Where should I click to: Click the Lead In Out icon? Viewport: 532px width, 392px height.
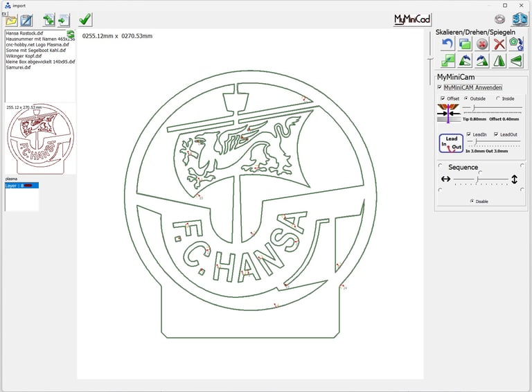click(x=451, y=143)
